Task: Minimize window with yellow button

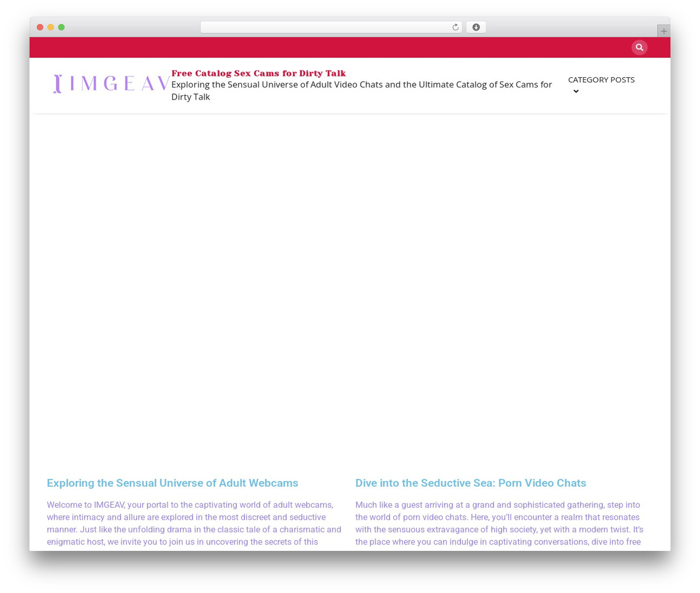Action: click(51, 27)
